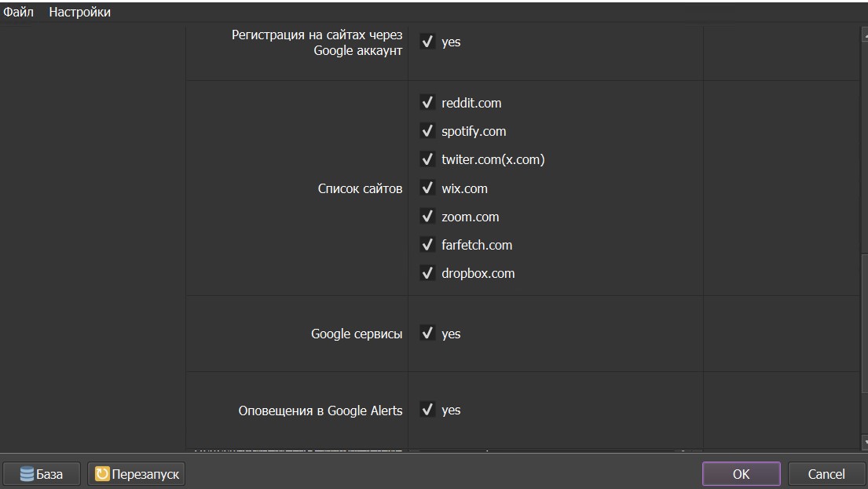The image size is (868, 489).
Task: Click the database icon on База button
Action: click(x=27, y=474)
